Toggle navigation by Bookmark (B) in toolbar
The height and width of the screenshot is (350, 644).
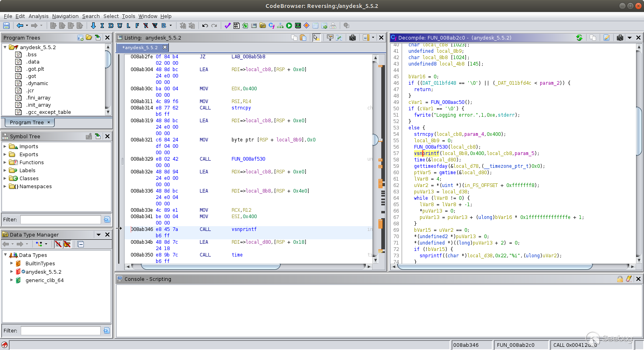(x=164, y=26)
